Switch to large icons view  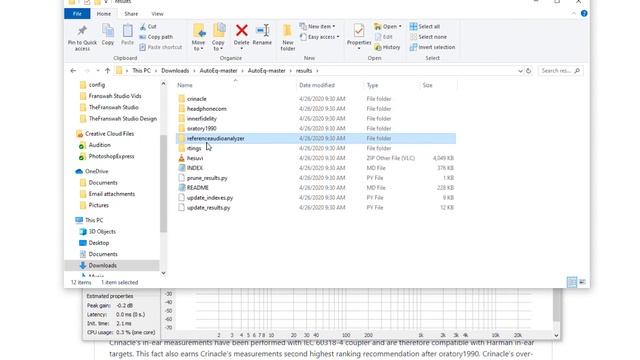[x=582, y=282]
